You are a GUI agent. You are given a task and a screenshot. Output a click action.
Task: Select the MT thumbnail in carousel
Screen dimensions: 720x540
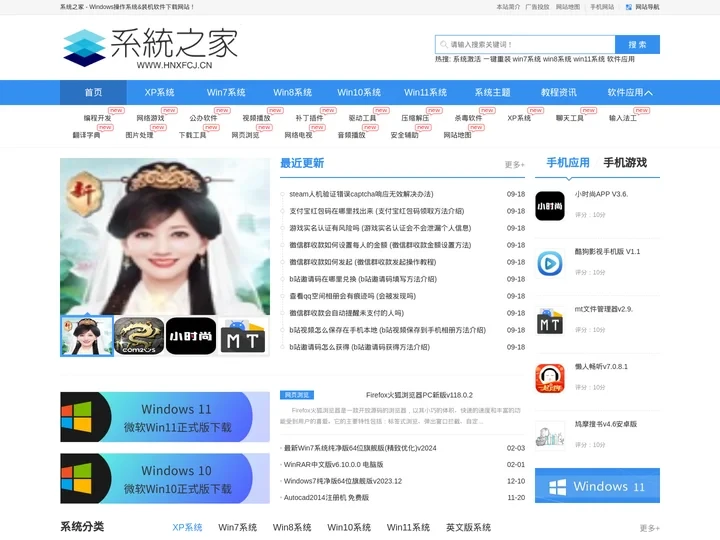click(243, 336)
